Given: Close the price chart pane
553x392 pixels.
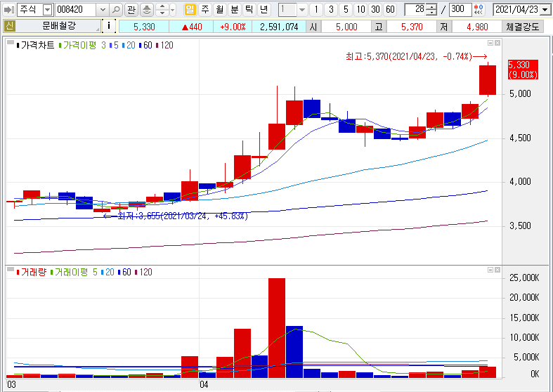Looking at the screenshot, I should pyautogui.click(x=497, y=43).
